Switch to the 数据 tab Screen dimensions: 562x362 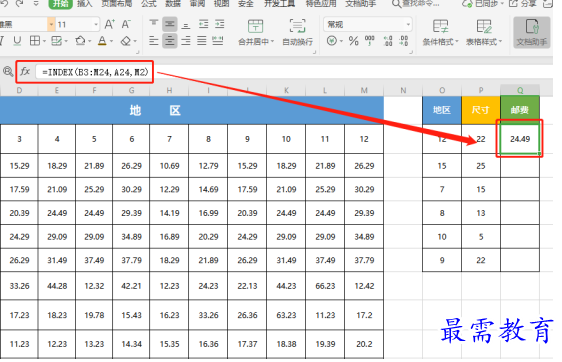173,3
